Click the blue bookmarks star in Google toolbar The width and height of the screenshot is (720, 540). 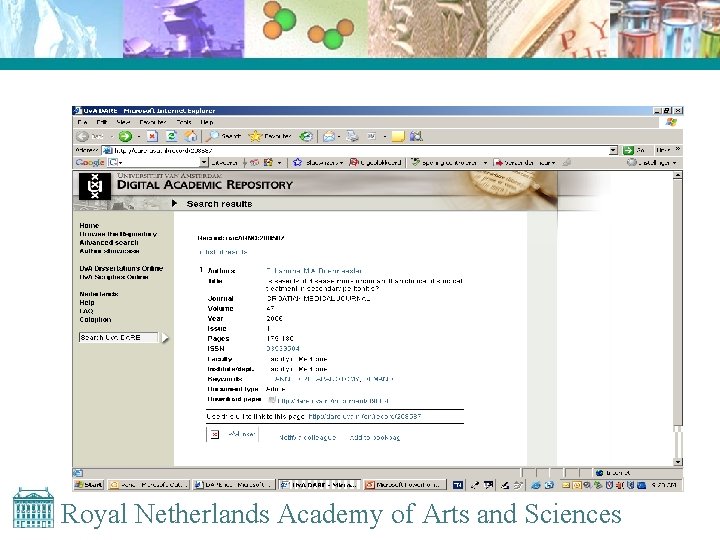click(x=297, y=162)
